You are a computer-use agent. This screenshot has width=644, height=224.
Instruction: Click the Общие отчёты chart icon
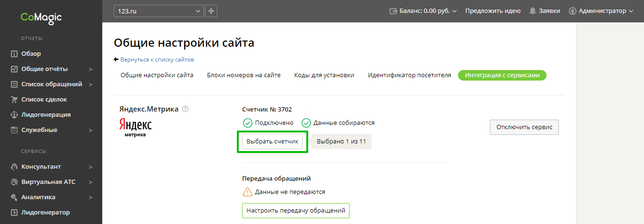click(14, 69)
